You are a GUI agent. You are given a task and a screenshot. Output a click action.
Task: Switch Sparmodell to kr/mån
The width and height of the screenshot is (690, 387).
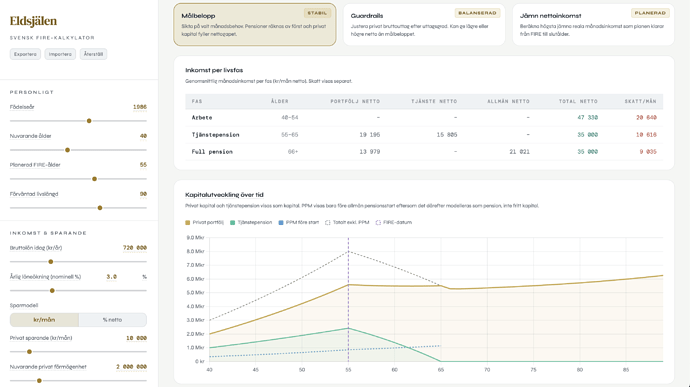(x=44, y=320)
